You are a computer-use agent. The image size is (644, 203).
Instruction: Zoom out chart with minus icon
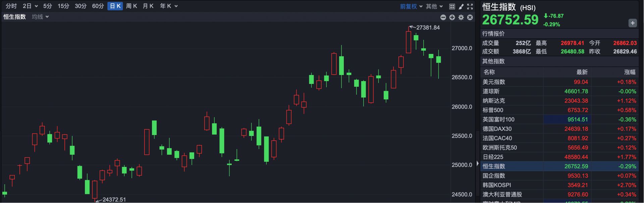tap(443, 17)
